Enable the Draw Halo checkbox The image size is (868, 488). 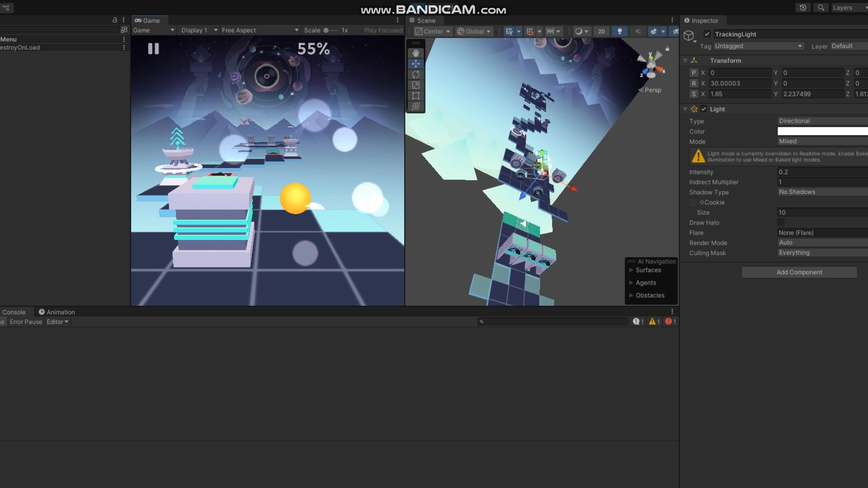pyautogui.click(x=781, y=222)
